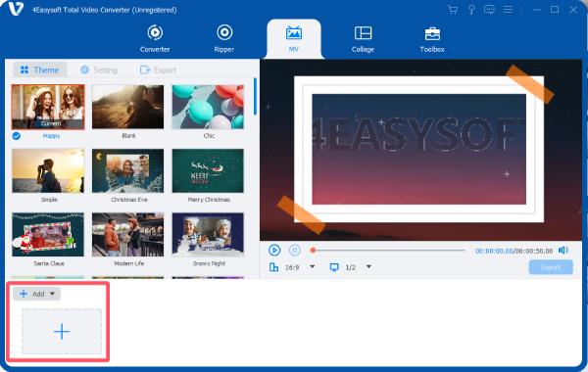Select the Blank theme thumbnail
This screenshot has height=372, width=588.
[x=127, y=107]
